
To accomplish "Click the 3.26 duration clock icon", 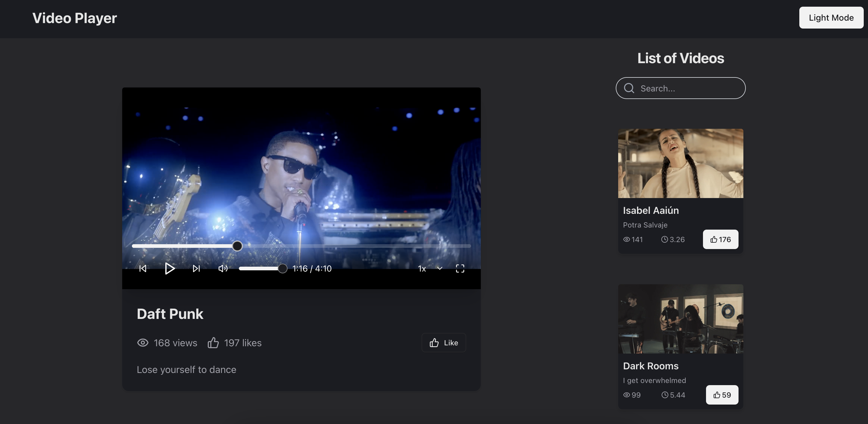I will click(664, 239).
